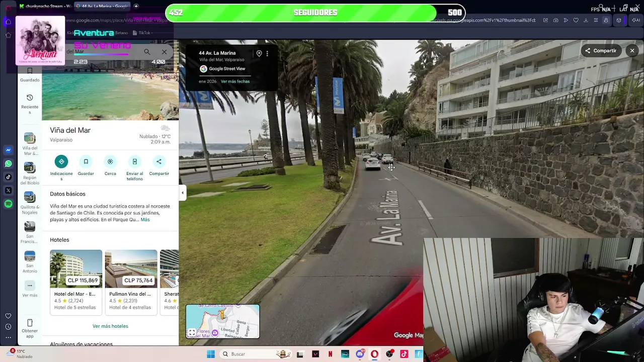
Task: Open the weather widget showing 13°C Nublado
Action: click(x=19, y=354)
